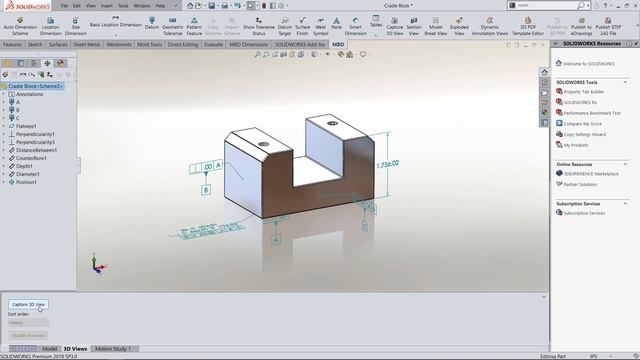Select the Size Dimension tool
Screen dimensions: 640x360
pyautogui.click(x=76, y=26)
